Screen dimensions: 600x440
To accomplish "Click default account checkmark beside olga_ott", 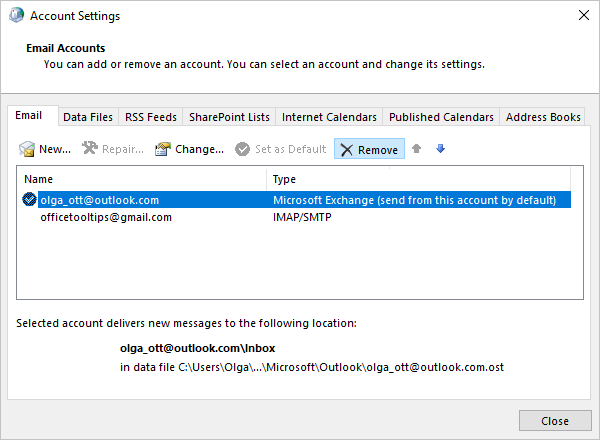I will click(x=29, y=199).
